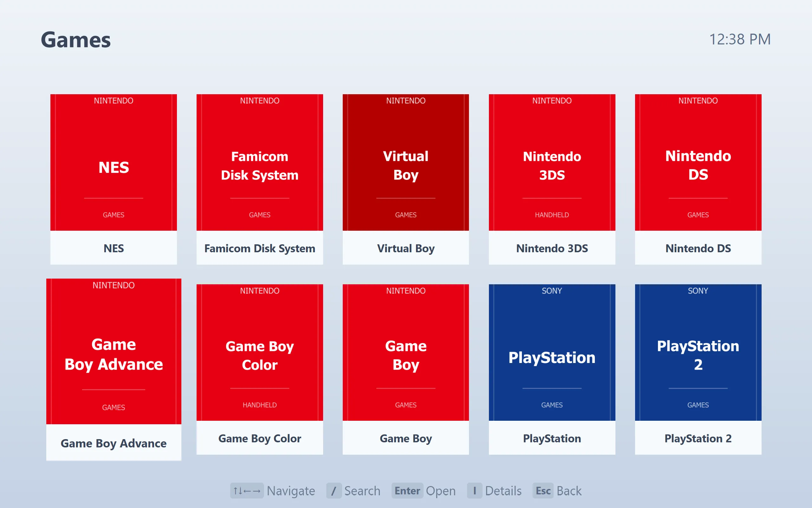Click the Game Boy Advance caption label

(114, 444)
